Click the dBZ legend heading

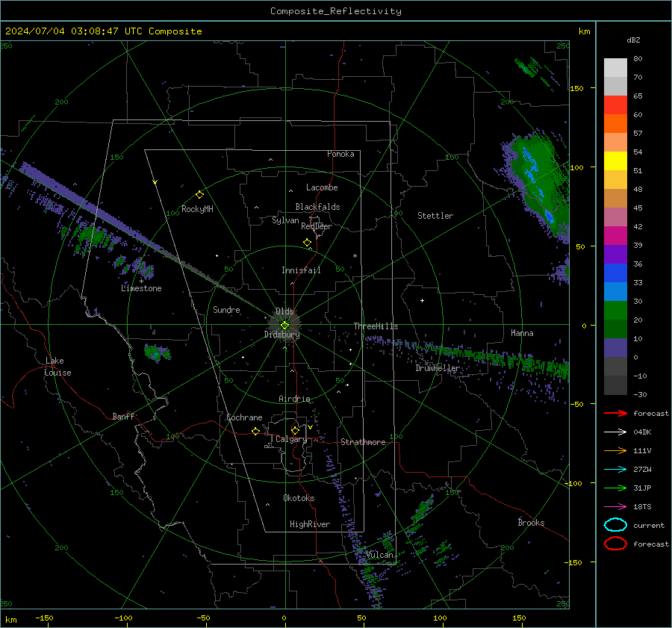(633, 40)
